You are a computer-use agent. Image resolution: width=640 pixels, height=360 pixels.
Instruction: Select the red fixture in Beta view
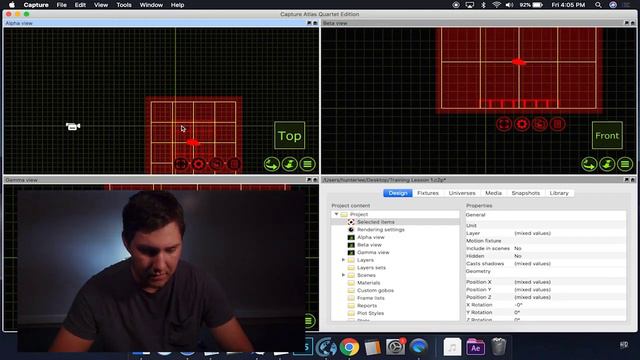click(x=519, y=62)
